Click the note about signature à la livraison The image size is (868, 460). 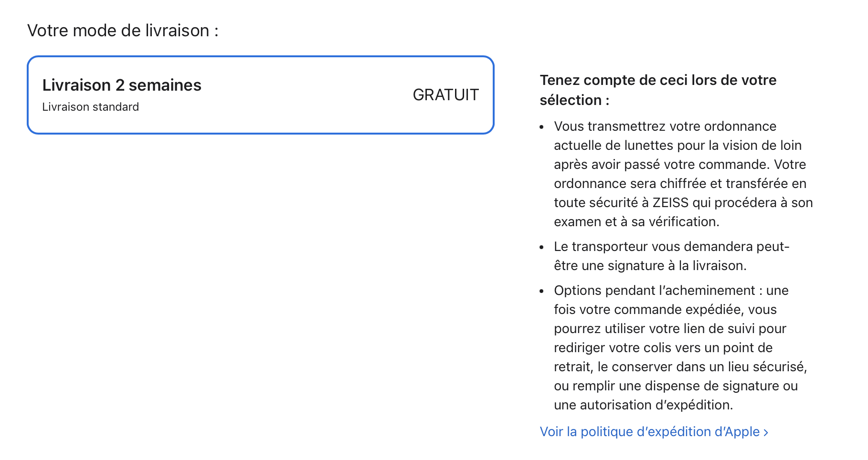click(672, 256)
